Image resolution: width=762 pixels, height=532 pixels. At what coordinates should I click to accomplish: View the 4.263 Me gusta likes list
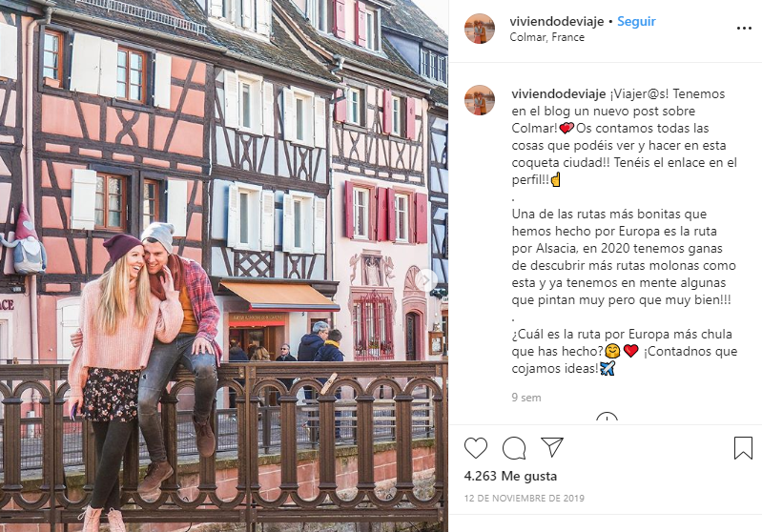click(x=510, y=476)
